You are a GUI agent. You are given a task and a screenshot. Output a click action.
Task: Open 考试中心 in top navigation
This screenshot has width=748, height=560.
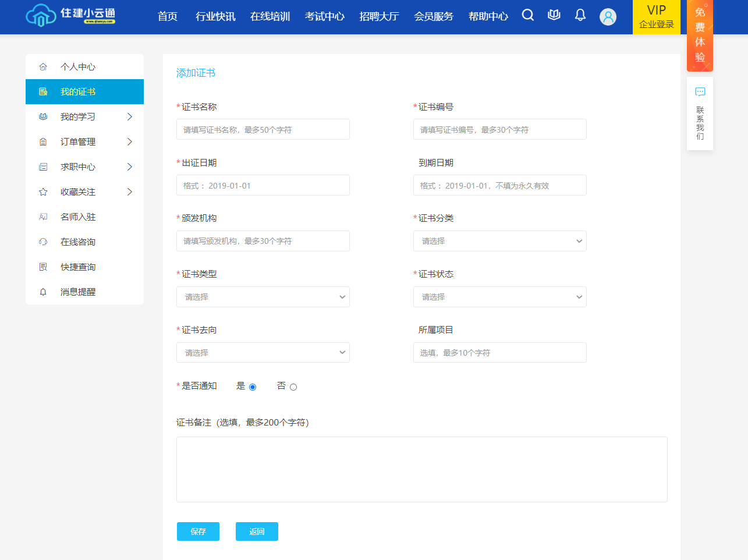pyautogui.click(x=324, y=16)
